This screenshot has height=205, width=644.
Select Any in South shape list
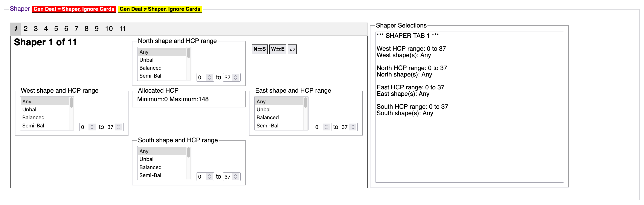tap(162, 151)
